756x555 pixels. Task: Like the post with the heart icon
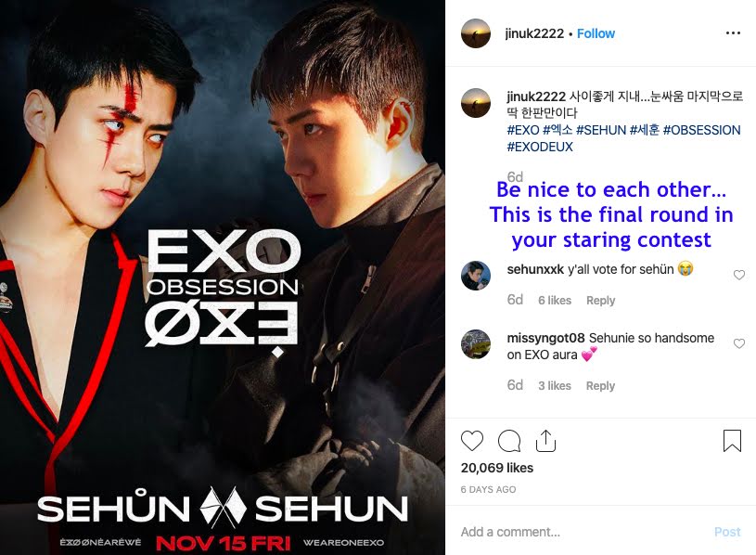click(472, 441)
